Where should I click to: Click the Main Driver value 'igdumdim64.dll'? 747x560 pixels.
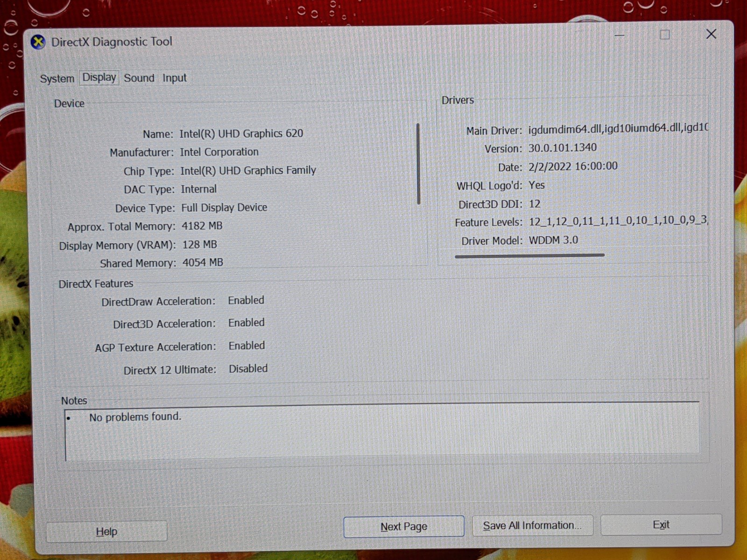pos(565,128)
